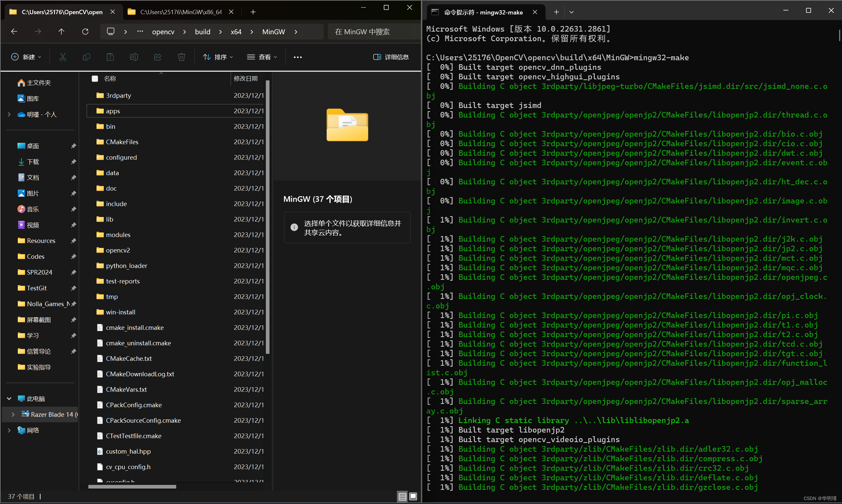Go up one directory level
Image resolution: width=842 pixels, height=504 pixels.
pyautogui.click(x=62, y=32)
